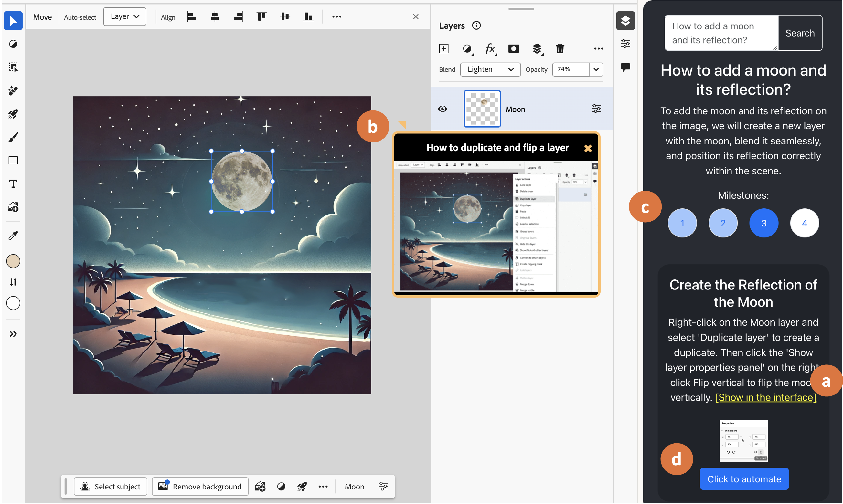Open properties icon in contextual bar
843x504 pixels.
(383, 487)
